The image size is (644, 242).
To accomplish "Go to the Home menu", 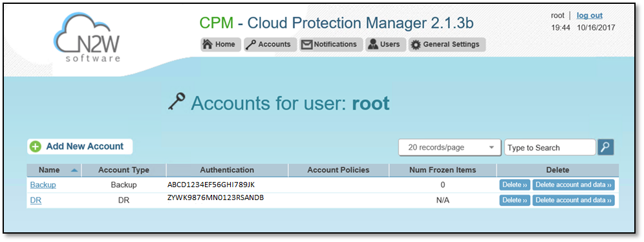I will pyautogui.click(x=220, y=45).
